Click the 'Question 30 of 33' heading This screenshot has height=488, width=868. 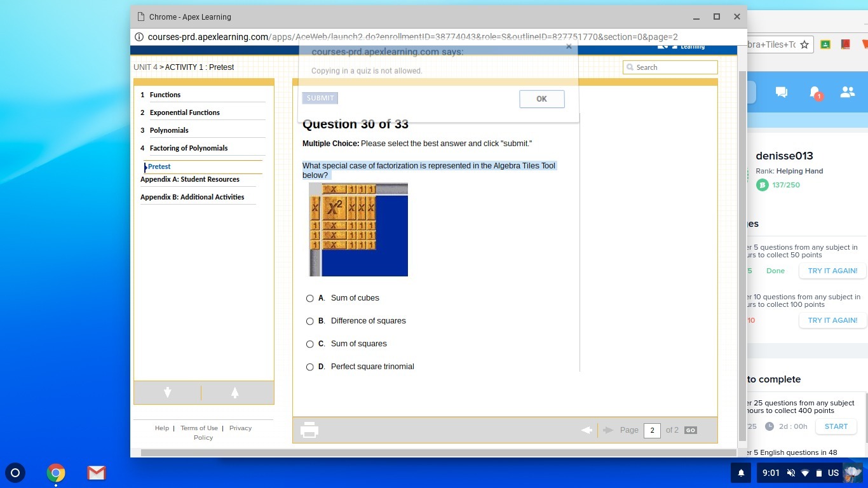(x=355, y=124)
